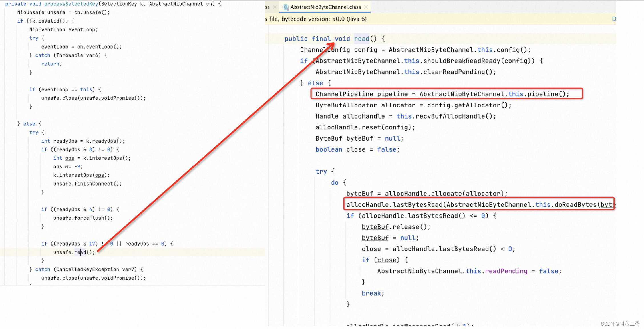Click the ChannelPipeline pipeline assignment line

(x=442, y=94)
